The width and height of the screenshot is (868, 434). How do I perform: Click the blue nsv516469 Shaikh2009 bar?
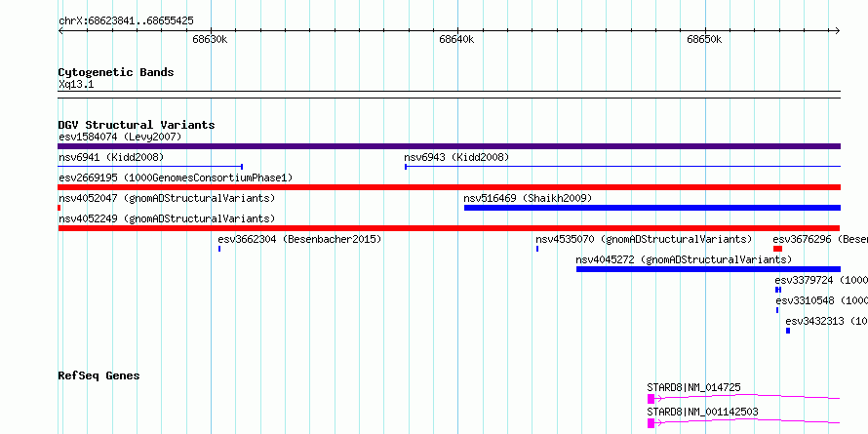(x=652, y=208)
